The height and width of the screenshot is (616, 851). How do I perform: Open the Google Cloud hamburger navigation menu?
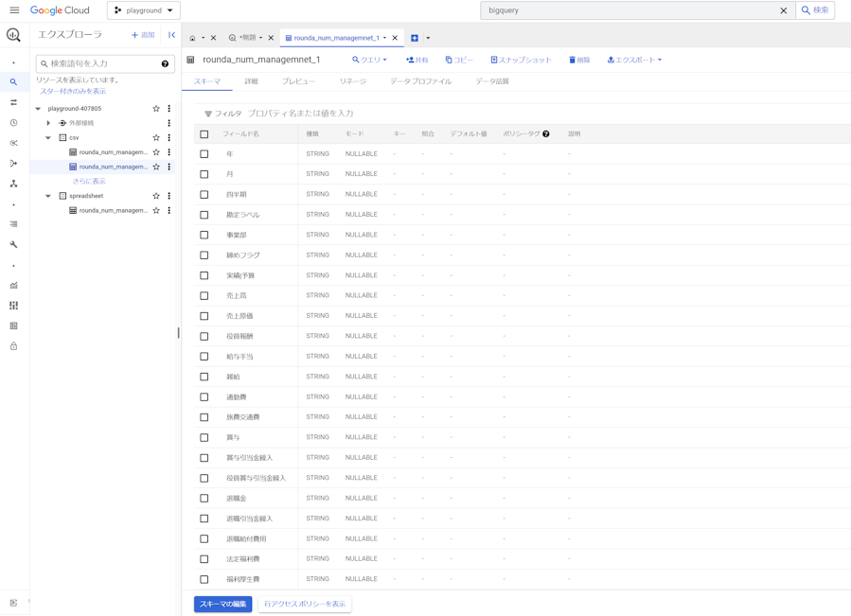pyautogui.click(x=14, y=10)
